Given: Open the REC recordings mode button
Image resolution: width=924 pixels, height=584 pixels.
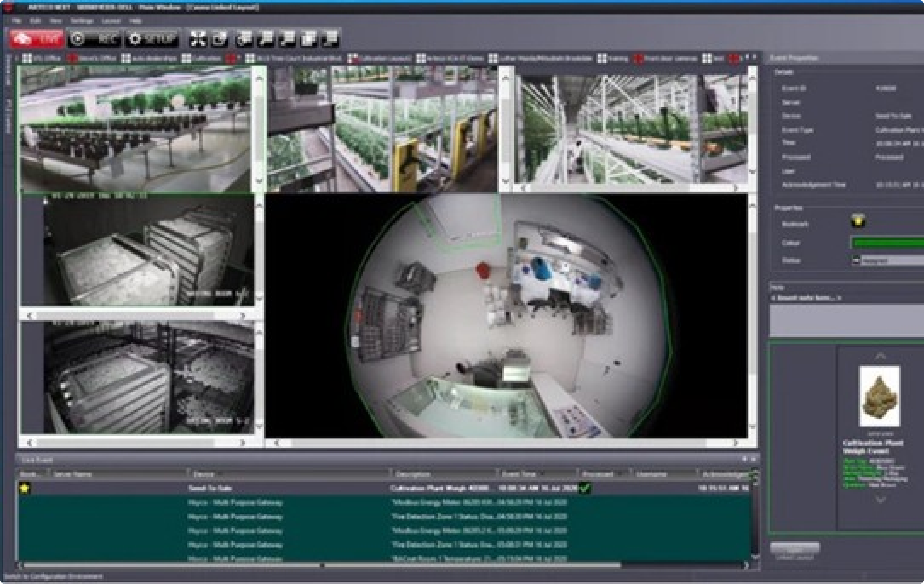Looking at the screenshot, I should (95, 39).
